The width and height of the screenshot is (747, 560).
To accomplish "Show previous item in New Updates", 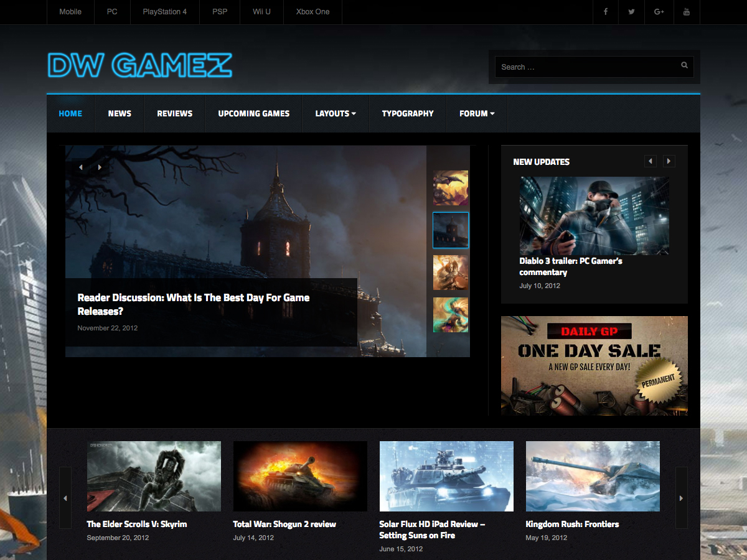I will (651, 161).
